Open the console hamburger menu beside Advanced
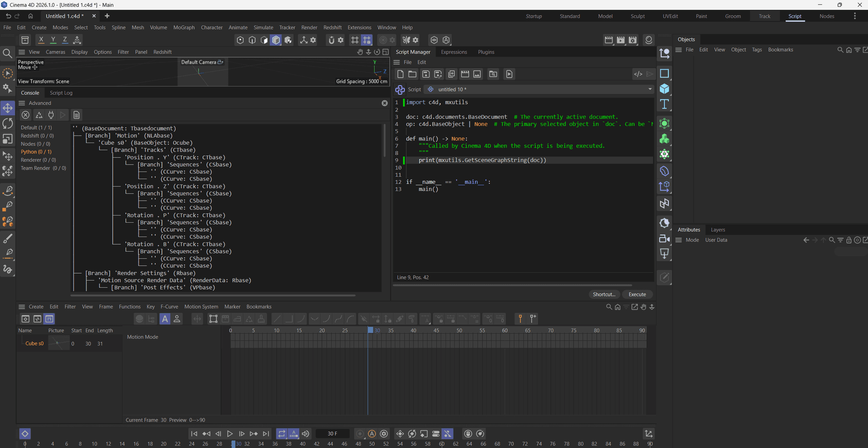This screenshot has width=868, height=448. coord(22,103)
